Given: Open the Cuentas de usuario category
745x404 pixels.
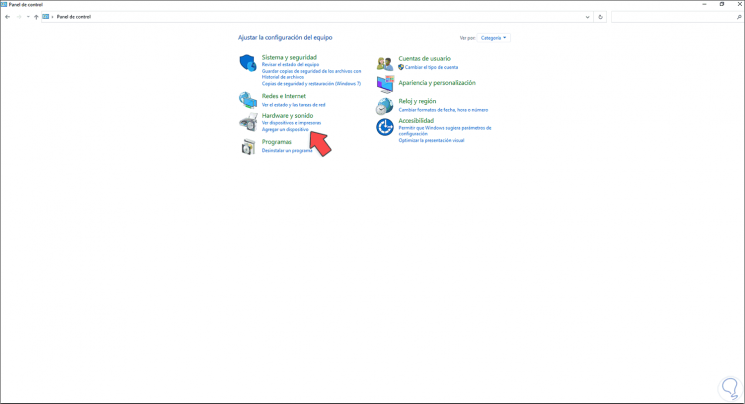Looking at the screenshot, I should pos(424,58).
